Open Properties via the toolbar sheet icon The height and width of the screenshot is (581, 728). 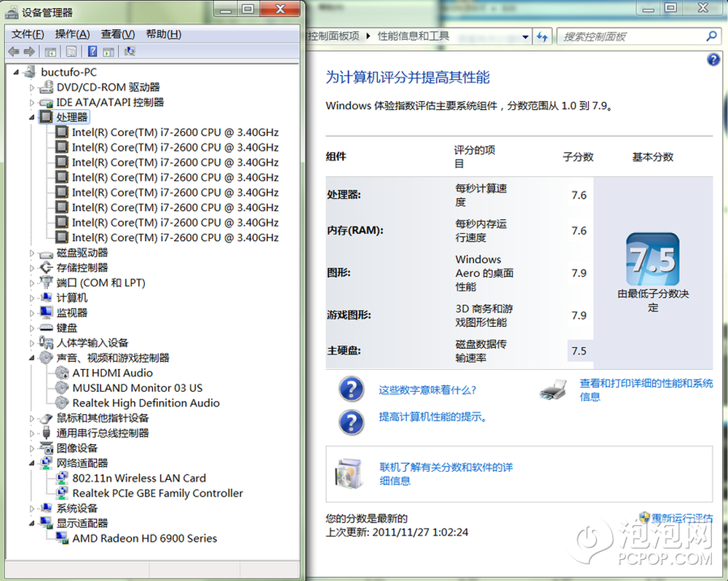[x=71, y=52]
